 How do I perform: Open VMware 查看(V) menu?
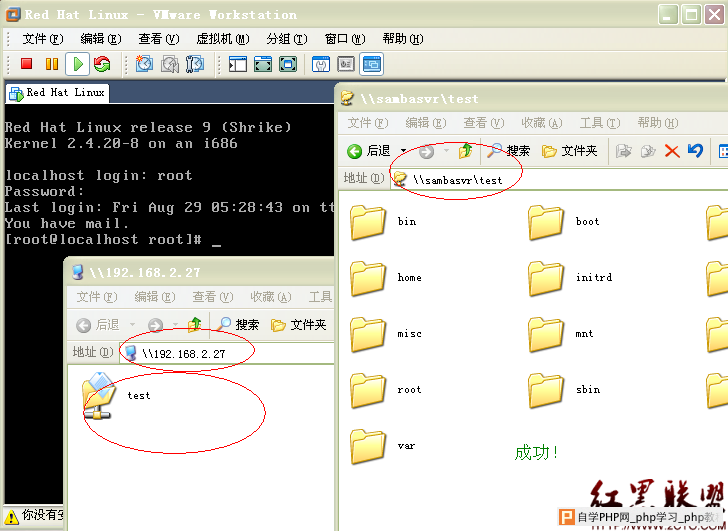click(159, 39)
